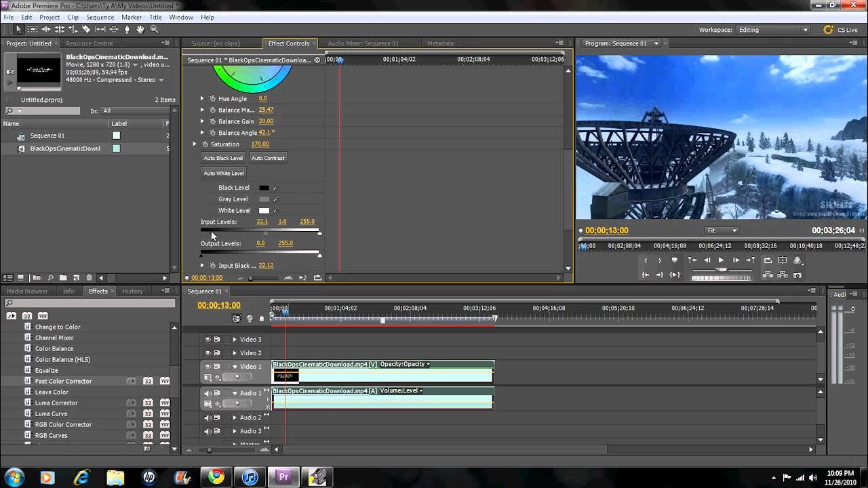Select the Rate Stretch tool

[x=73, y=29]
